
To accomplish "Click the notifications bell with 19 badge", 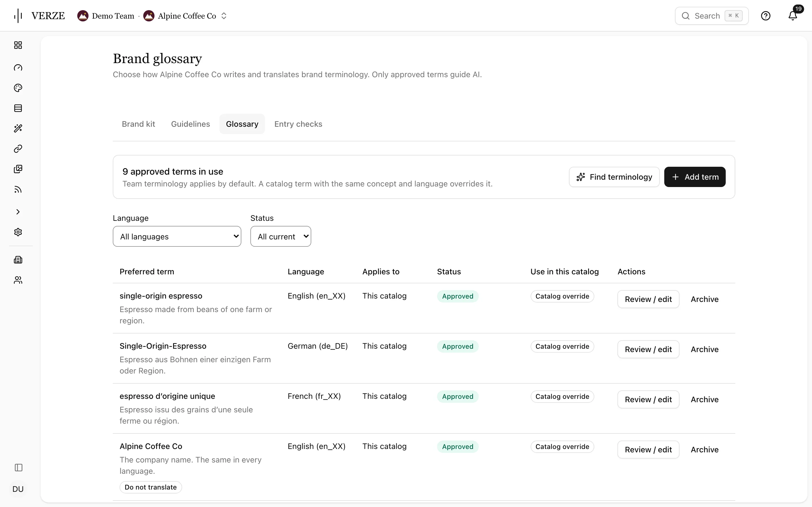I will 793,15.
